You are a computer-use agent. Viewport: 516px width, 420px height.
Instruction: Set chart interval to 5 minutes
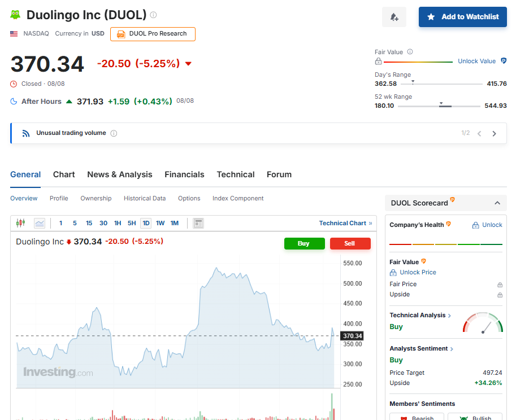(x=75, y=223)
